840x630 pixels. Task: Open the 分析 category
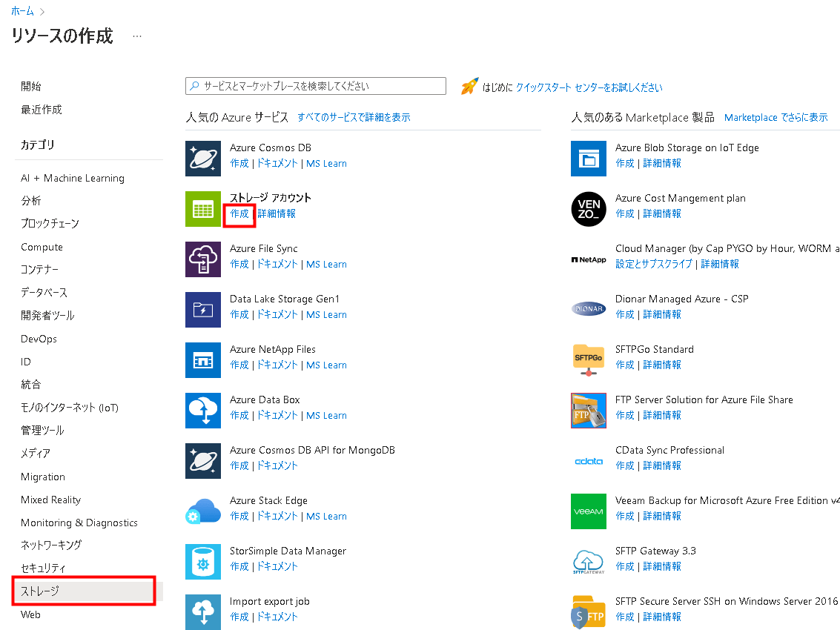coord(31,200)
